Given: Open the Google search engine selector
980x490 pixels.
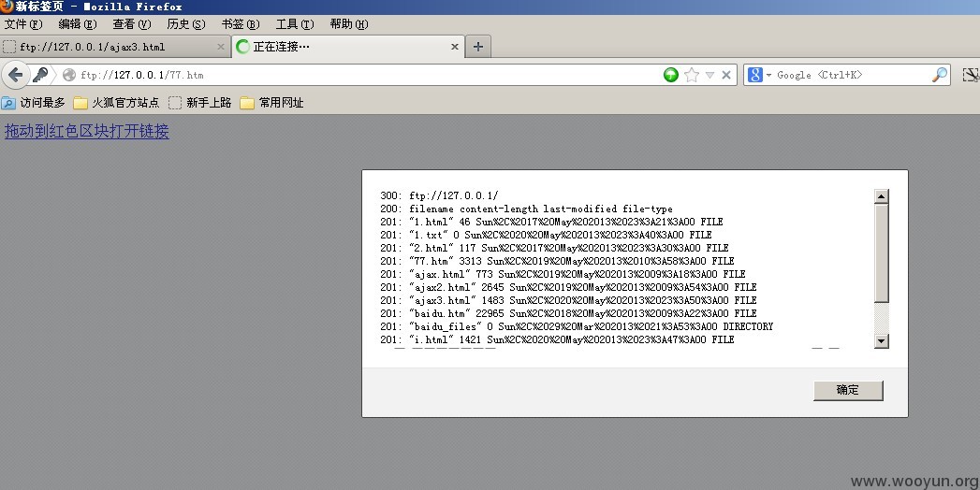Looking at the screenshot, I should click(x=759, y=75).
